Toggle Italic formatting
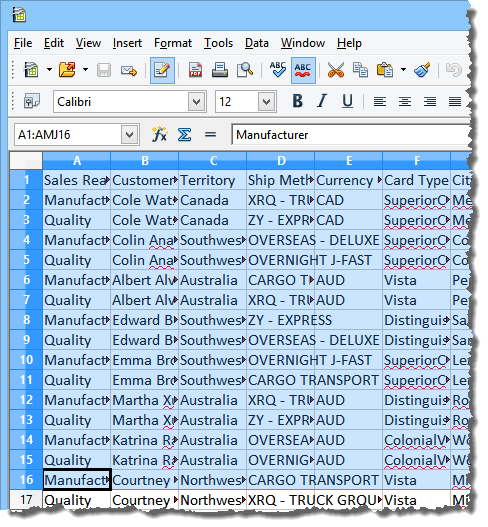This screenshot has height=527, width=488. [322, 101]
